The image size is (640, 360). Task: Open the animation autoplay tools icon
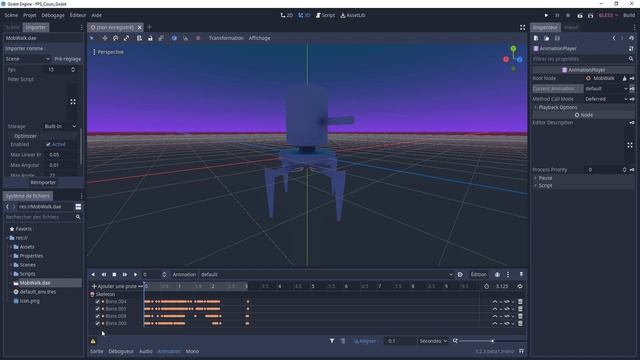coord(460,275)
